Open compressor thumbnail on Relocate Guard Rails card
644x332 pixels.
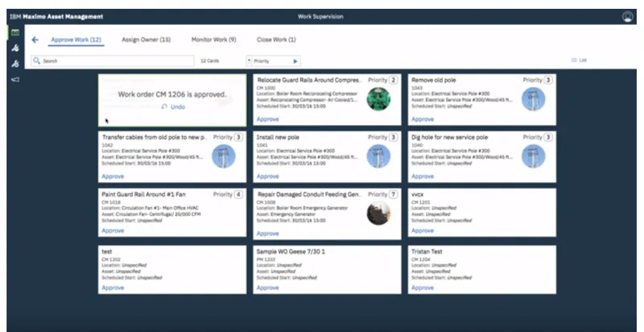coord(378,99)
